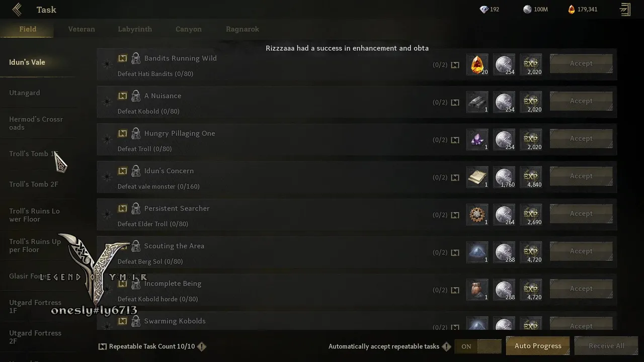Click the purple crystal reward for Hungry Pillaging One

coord(477,140)
